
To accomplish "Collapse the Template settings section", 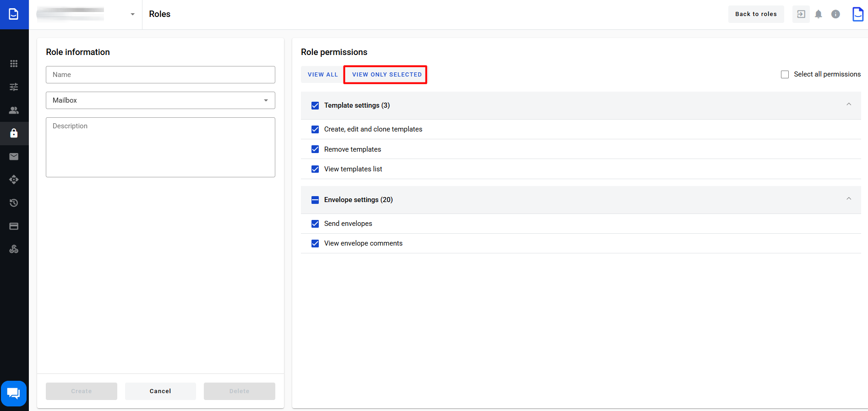I will [848, 104].
